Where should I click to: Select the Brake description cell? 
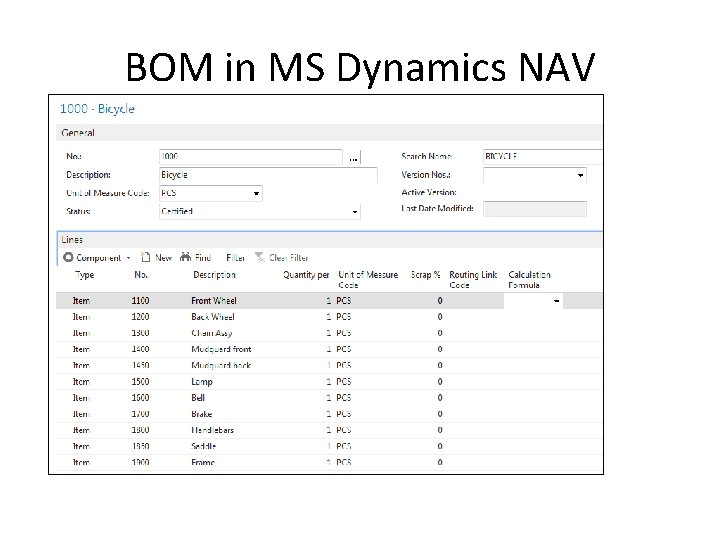[202, 414]
